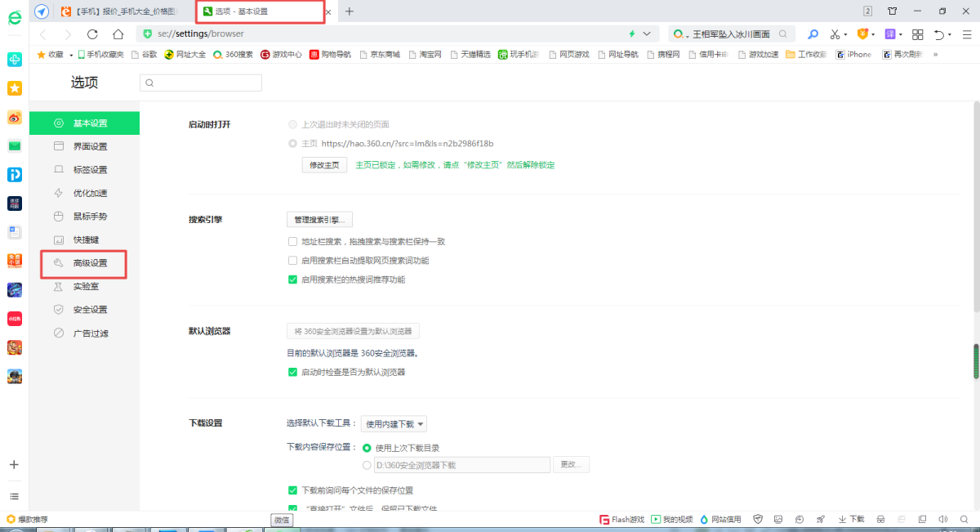This screenshot has width=980, height=532.
Task: Open 高级设置 in the settings sidebar
Action: click(x=90, y=263)
